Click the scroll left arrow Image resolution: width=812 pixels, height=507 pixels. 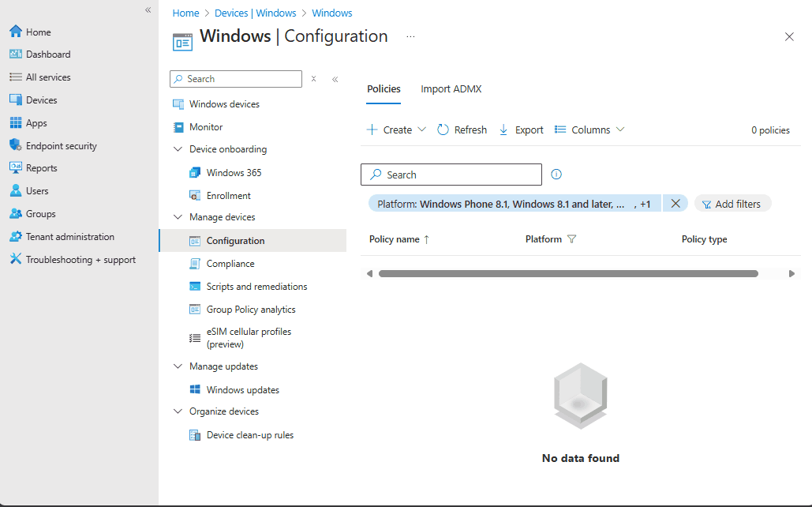[369, 273]
